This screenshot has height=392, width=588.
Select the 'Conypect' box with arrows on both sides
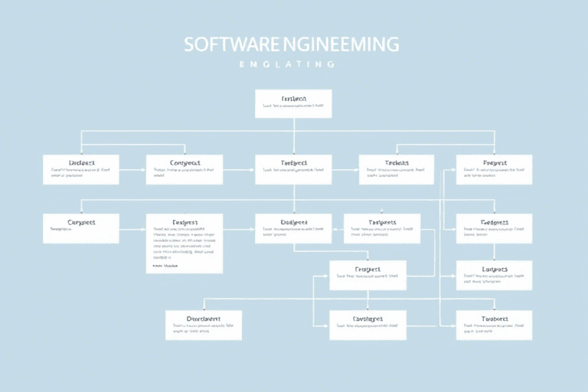pyautogui.click(x=185, y=169)
